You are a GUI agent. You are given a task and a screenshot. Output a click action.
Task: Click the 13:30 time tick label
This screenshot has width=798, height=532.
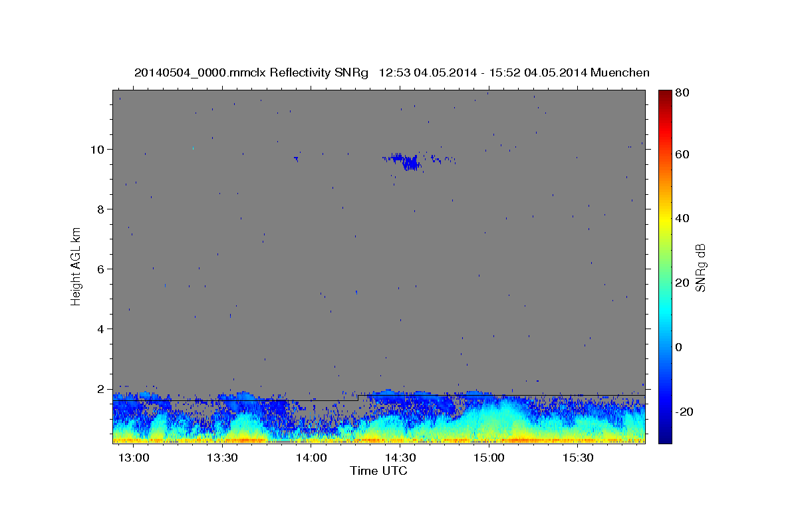click(x=222, y=458)
